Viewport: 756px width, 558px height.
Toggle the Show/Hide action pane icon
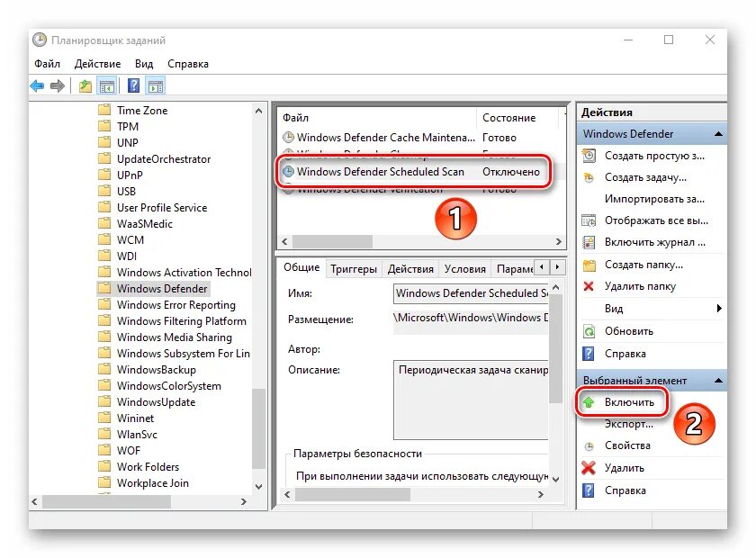(155, 86)
